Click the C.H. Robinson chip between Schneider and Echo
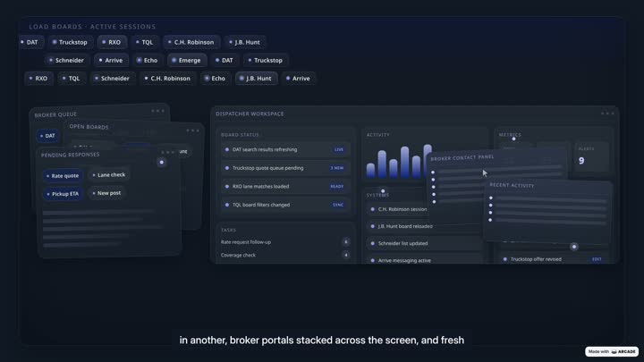This screenshot has height=362, width=644. (x=167, y=79)
